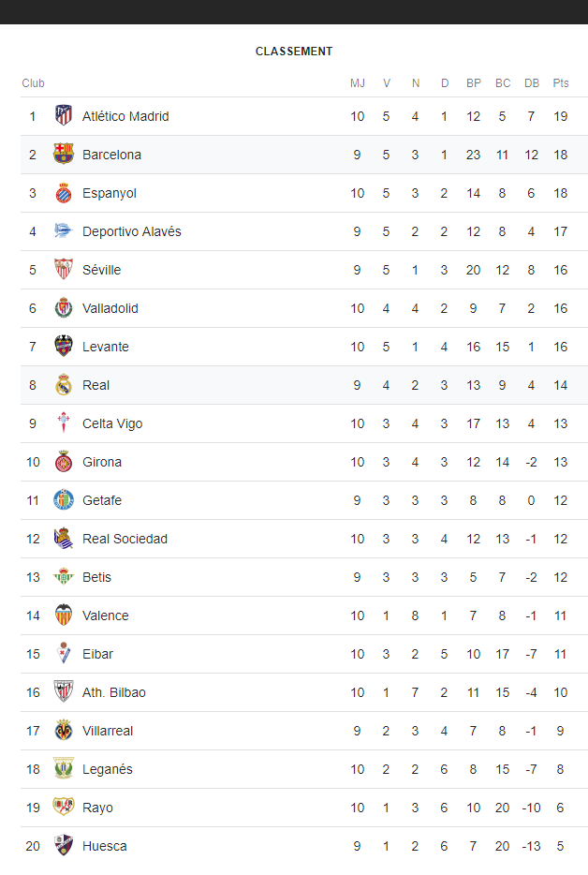The image size is (588, 875).
Task: Click the Club column header
Action: [x=33, y=83]
